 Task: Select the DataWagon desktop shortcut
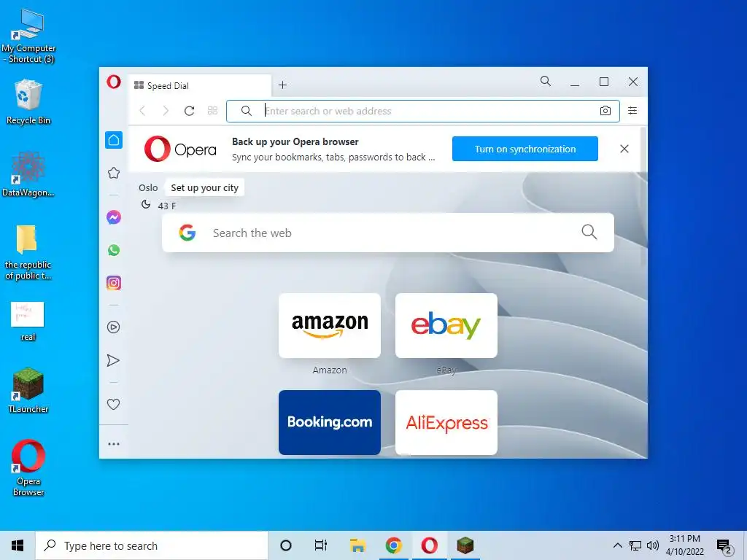28,174
